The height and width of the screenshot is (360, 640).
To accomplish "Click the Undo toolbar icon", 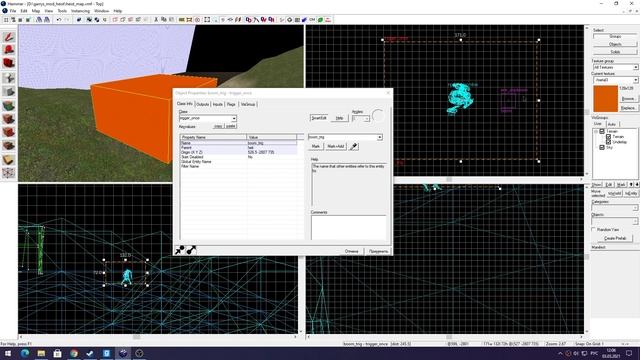I will click(59, 20).
